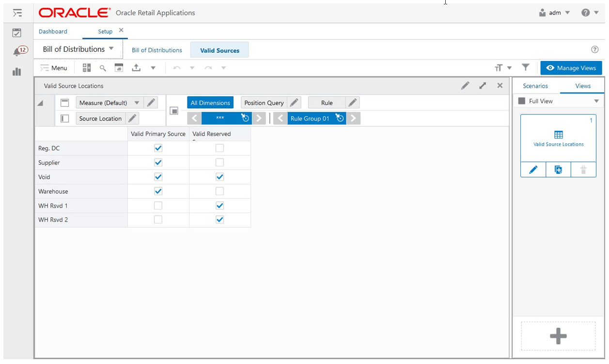Viewport: 609px width, 364px height.
Task: Collapse the pivot area triangle
Action: click(x=41, y=103)
